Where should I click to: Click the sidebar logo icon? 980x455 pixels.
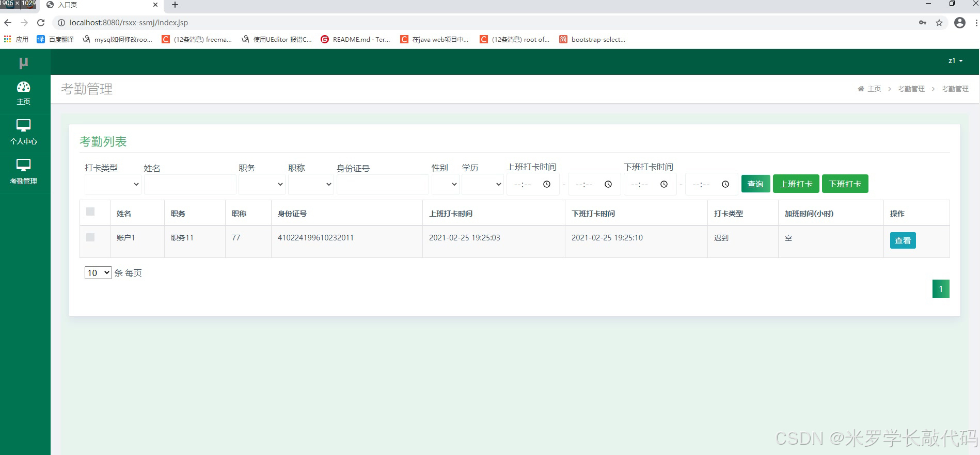tap(24, 63)
